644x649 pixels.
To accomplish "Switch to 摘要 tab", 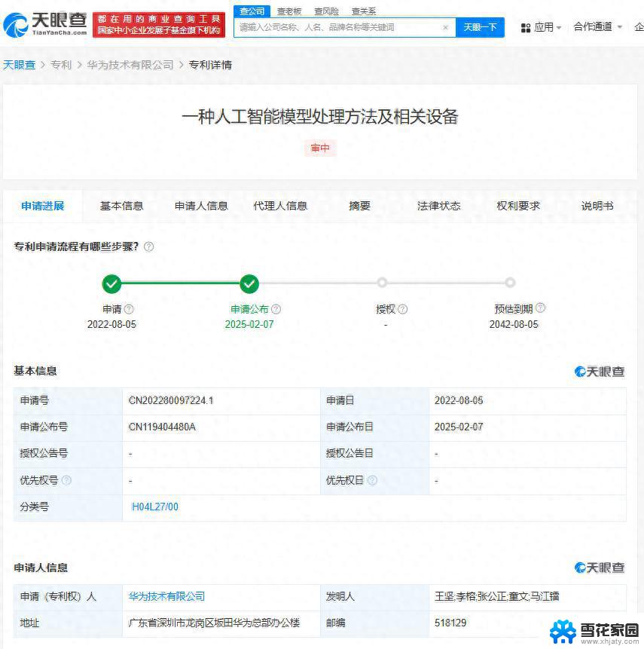I will pyautogui.click(x=359, y=206).
